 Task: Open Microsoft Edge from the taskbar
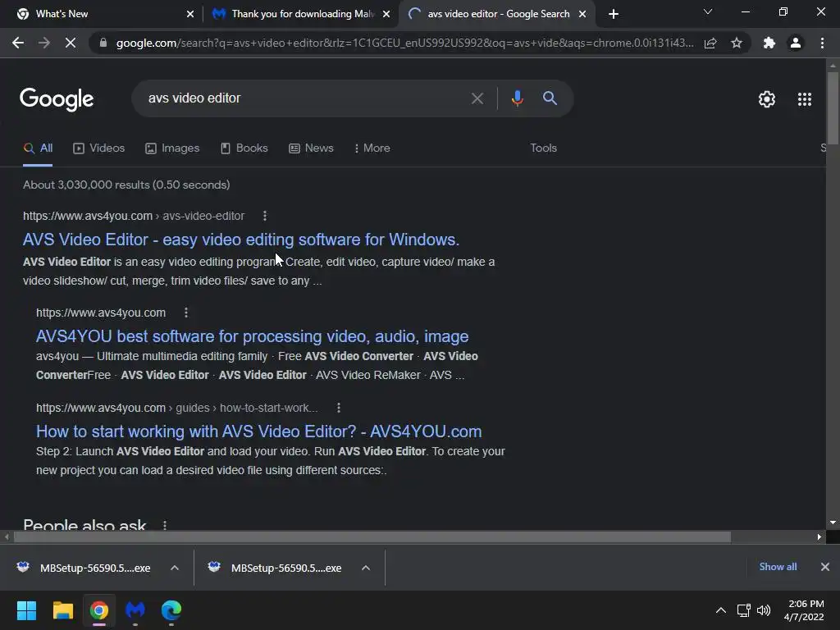coord(171,610)
